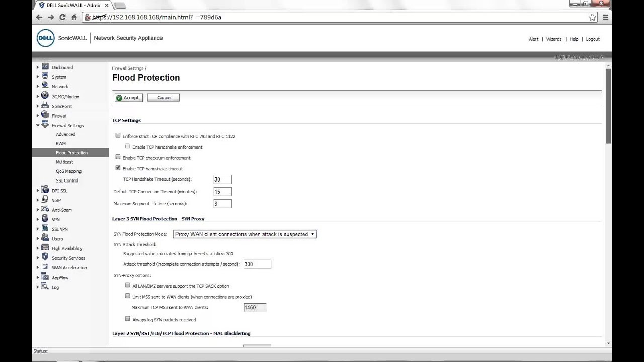
Task: Click the Firewall Settings icon
Action: coord(45,125)
